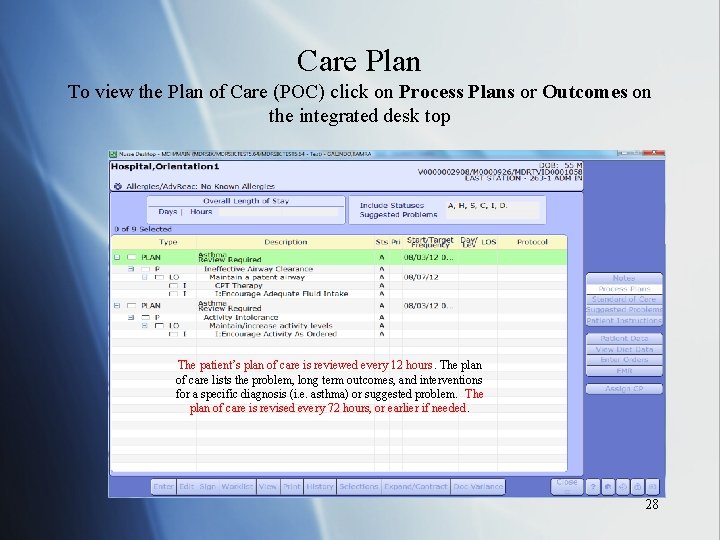The height and width of the screenshot is (540, 720).
Task: Click the Assign CP button
Action: pyautogui.click(x=624, y=388)
